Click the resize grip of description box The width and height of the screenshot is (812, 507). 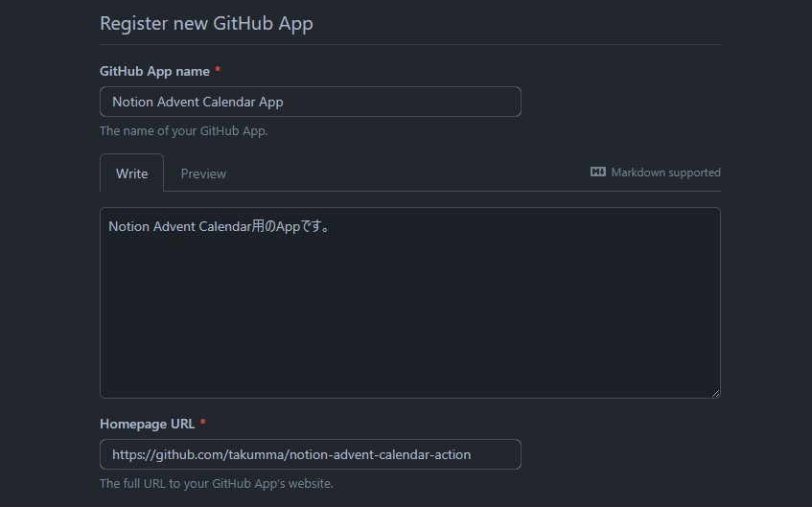click(715, 393)
